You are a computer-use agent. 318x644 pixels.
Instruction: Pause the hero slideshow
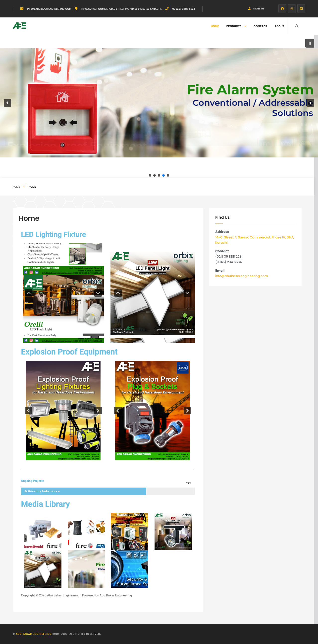point(310,43)
